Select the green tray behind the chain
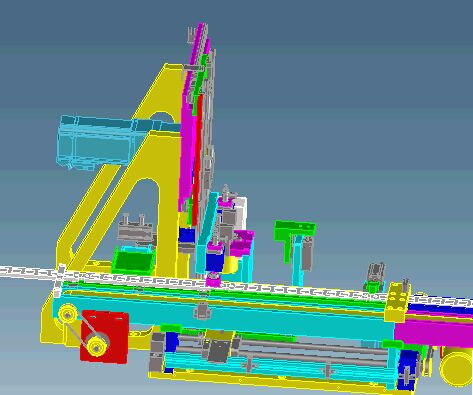Screen dimensions: 473x395 coord(134,261)
